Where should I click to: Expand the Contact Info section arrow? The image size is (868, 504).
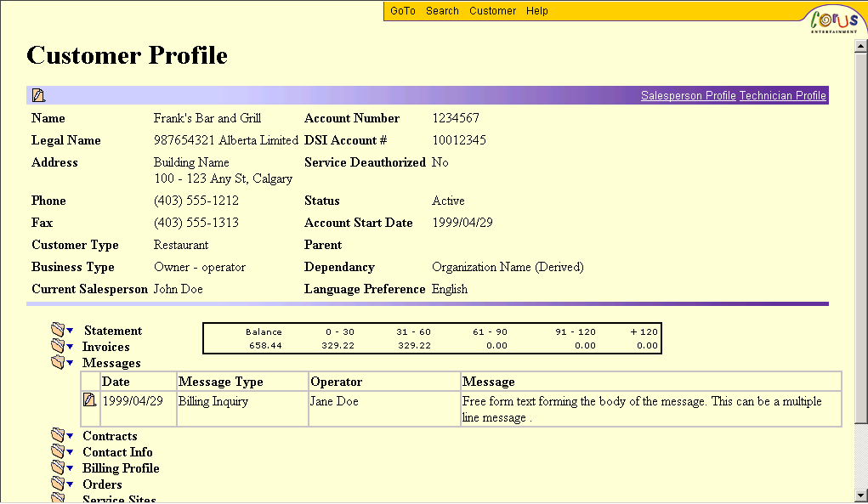point(71,452)
